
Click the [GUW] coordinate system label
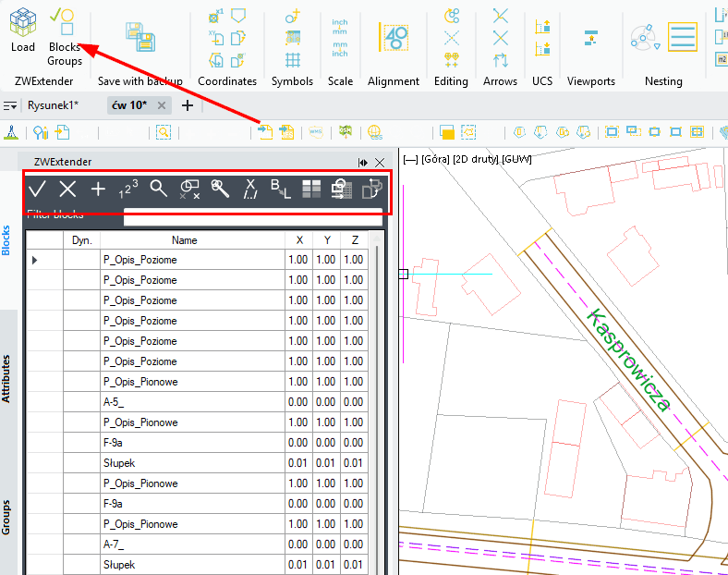point(516,159)
